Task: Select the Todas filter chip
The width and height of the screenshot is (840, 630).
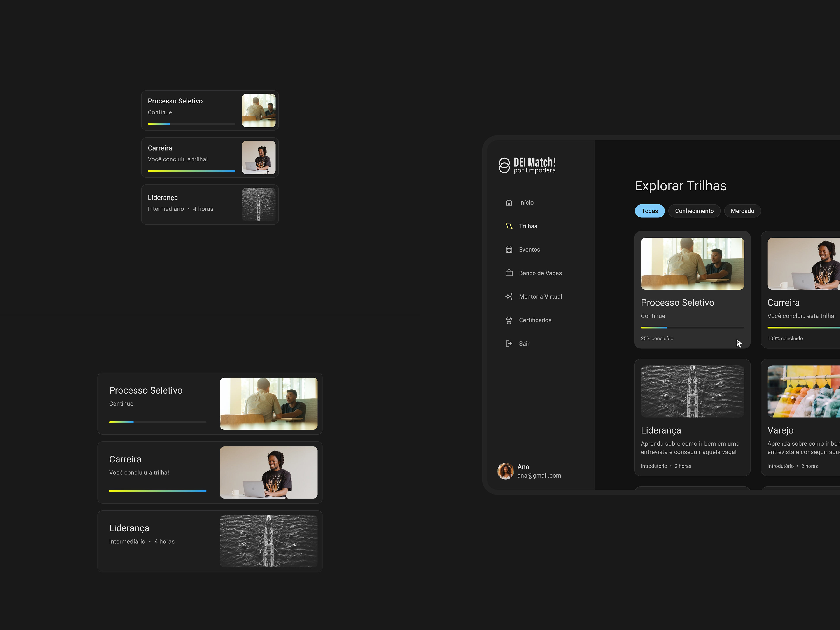Action: pyautogui.click(x=649, y=211)
